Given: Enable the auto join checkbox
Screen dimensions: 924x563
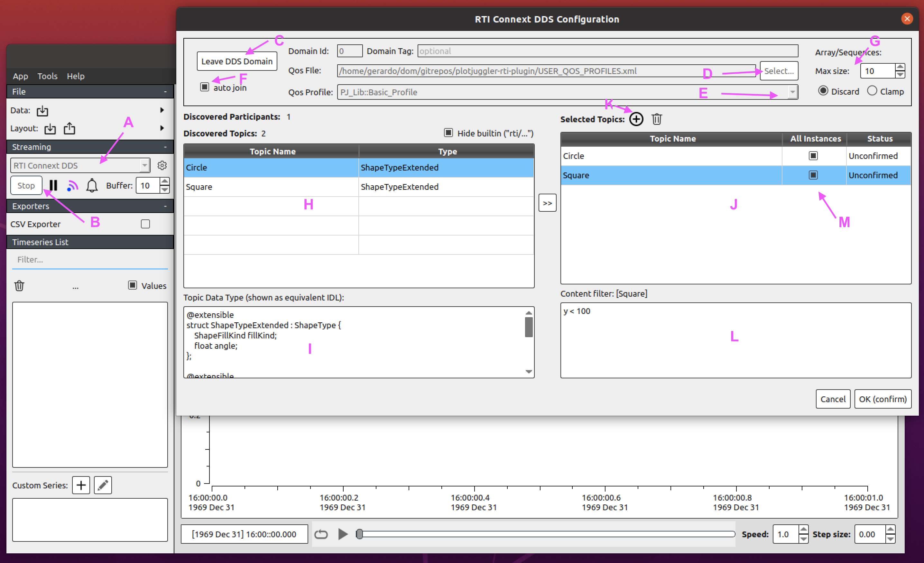Looking at the screenshot, I should coord(204,87).
